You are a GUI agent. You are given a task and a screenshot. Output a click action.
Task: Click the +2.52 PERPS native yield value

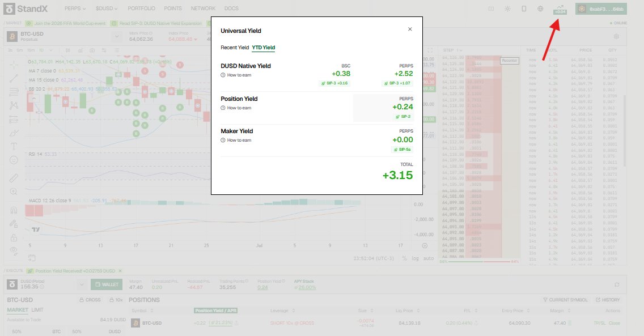click(x=403, y=74)
